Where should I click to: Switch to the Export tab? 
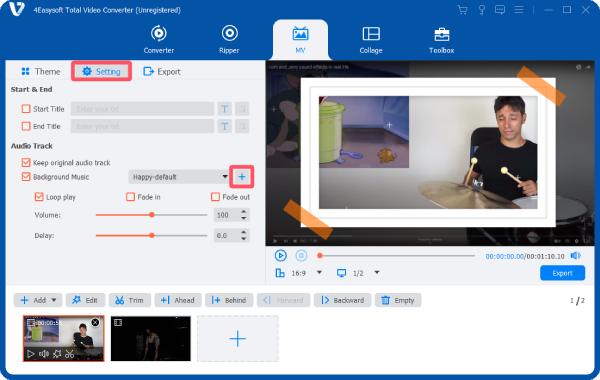(x=161, y=72)
